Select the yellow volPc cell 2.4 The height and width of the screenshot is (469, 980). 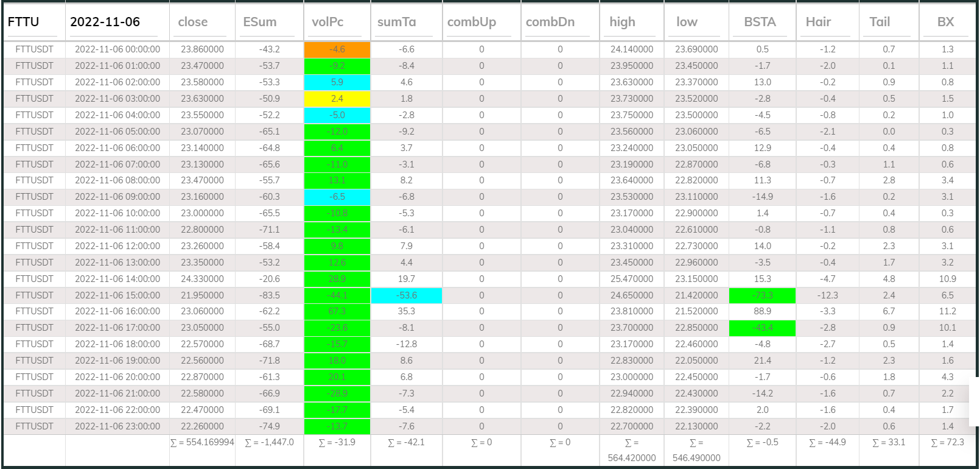337,99
